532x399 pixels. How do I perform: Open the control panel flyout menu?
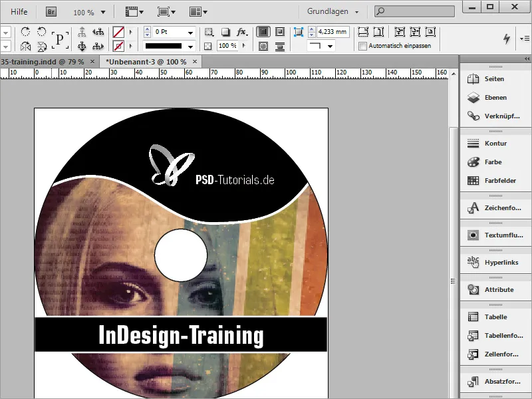525,39
